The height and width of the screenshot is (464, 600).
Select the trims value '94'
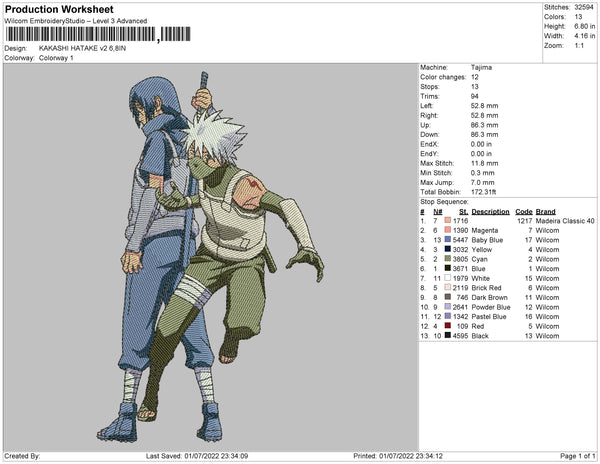[474, 96]
